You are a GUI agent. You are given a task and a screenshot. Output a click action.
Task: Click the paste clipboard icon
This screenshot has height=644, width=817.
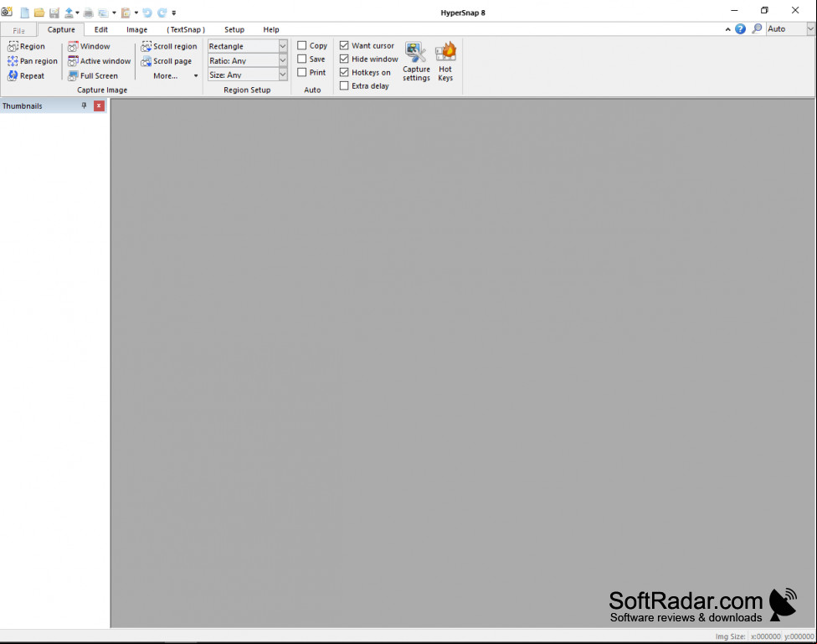click(126, 13)
